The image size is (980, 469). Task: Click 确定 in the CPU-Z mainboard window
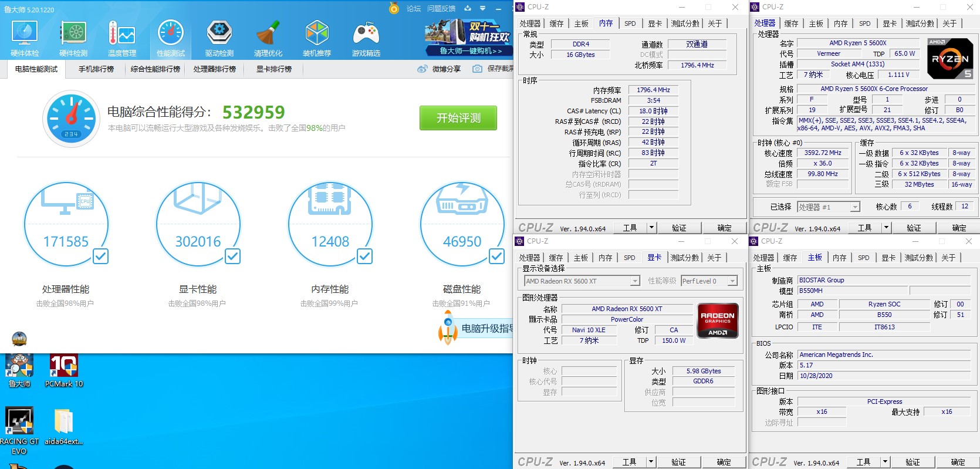click(958, 462)
